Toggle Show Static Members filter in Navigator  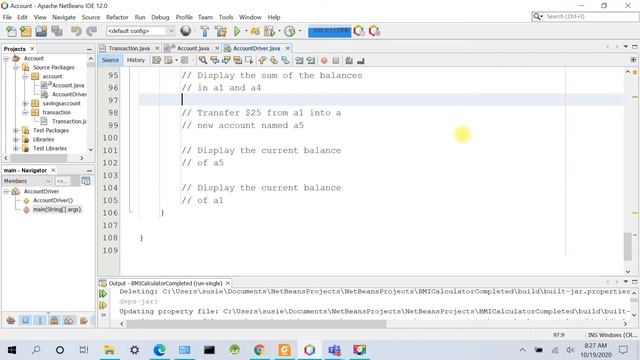40,320
